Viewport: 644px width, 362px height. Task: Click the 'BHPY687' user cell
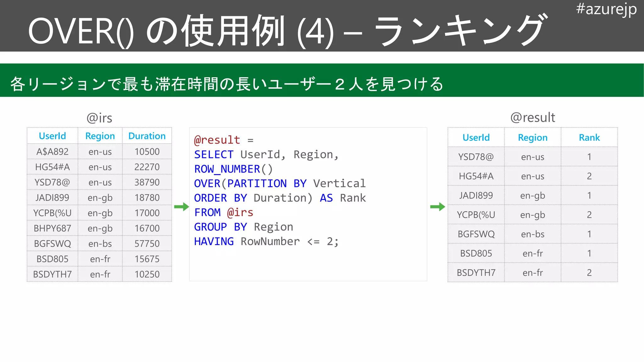click(x=52, y=228)
